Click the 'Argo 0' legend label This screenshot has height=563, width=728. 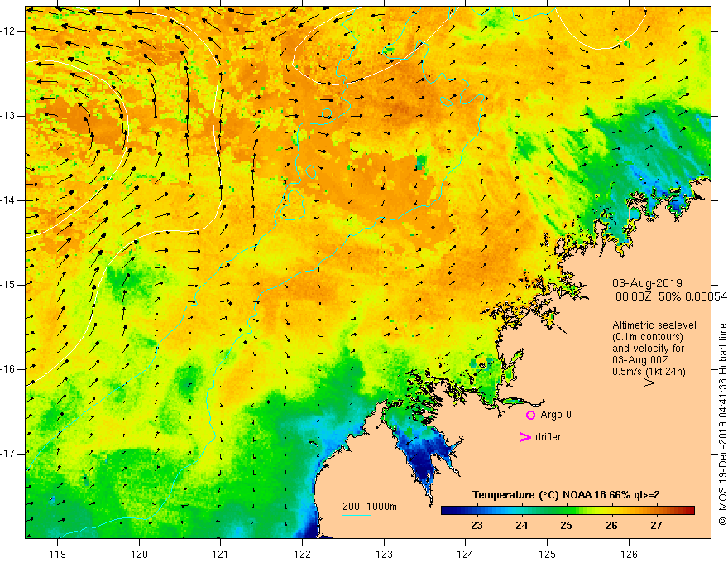[556, 415]
